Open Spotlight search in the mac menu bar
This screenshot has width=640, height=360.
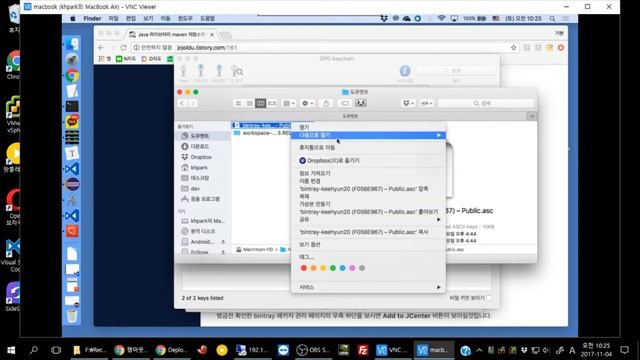pos(552,18)
